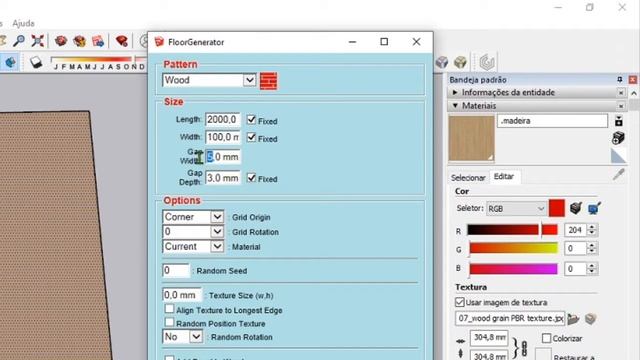Click the Random Seed input field
This screenshot has width=640, height=360.
point(176,270)
